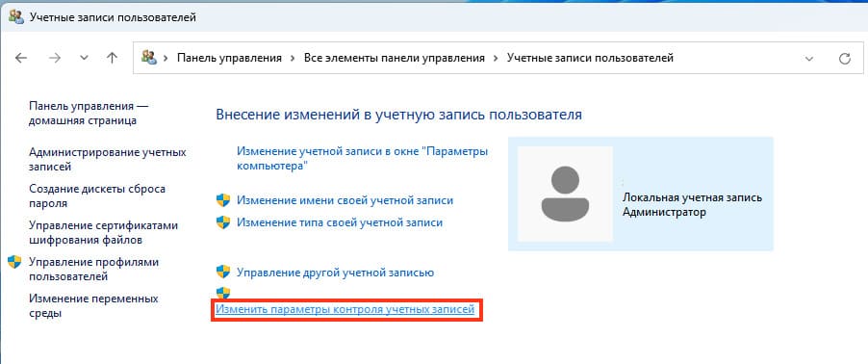Click the user avatar picture
Viewport: 868px width, 364px height.
point(565,194)
